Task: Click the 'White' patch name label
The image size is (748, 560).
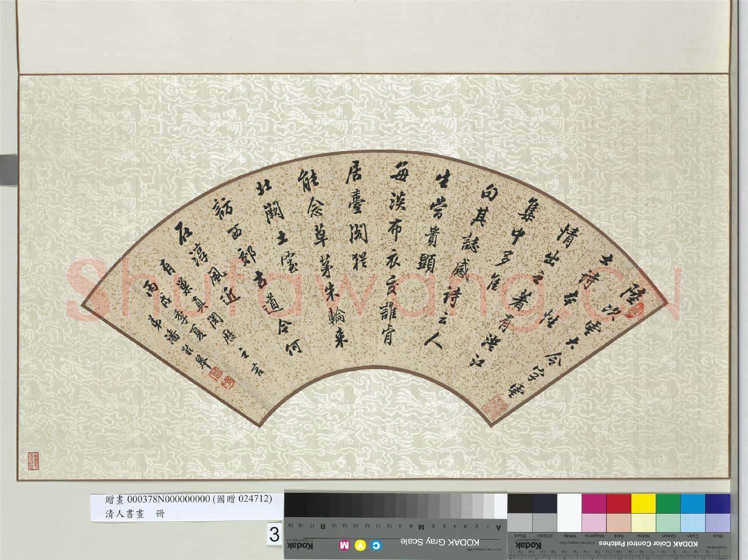Action: click(569, 536)
